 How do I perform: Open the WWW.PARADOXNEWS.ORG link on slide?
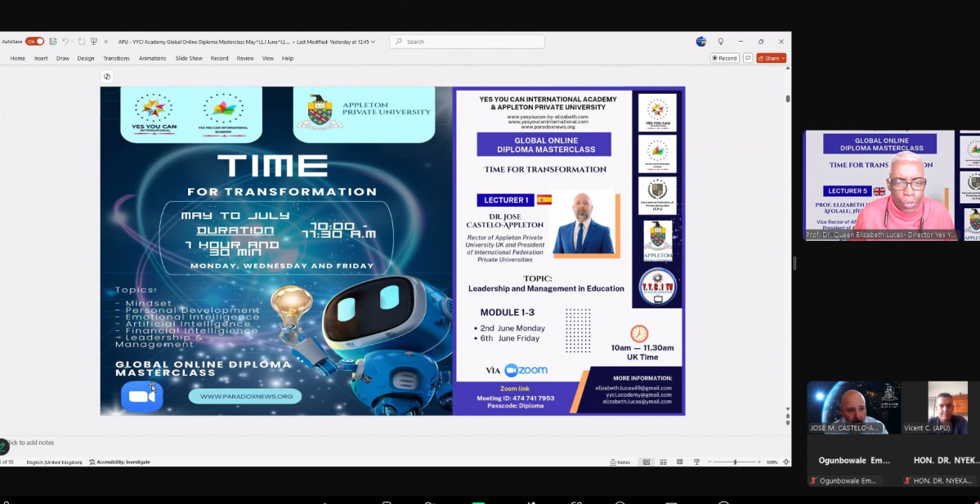tap(245, 396)
